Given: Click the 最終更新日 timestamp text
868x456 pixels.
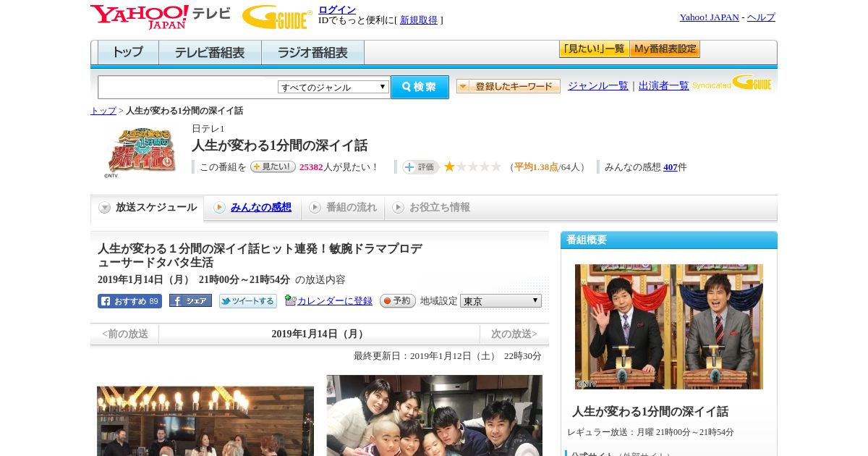Looking at the screenshot, I should coord(448,356).
